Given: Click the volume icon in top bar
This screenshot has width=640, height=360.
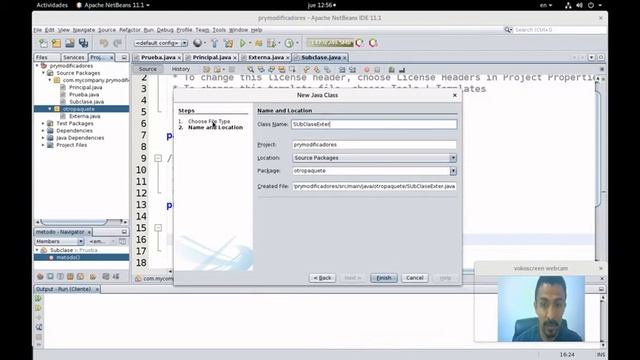Looking at the screenshot, I should (580, 5).
